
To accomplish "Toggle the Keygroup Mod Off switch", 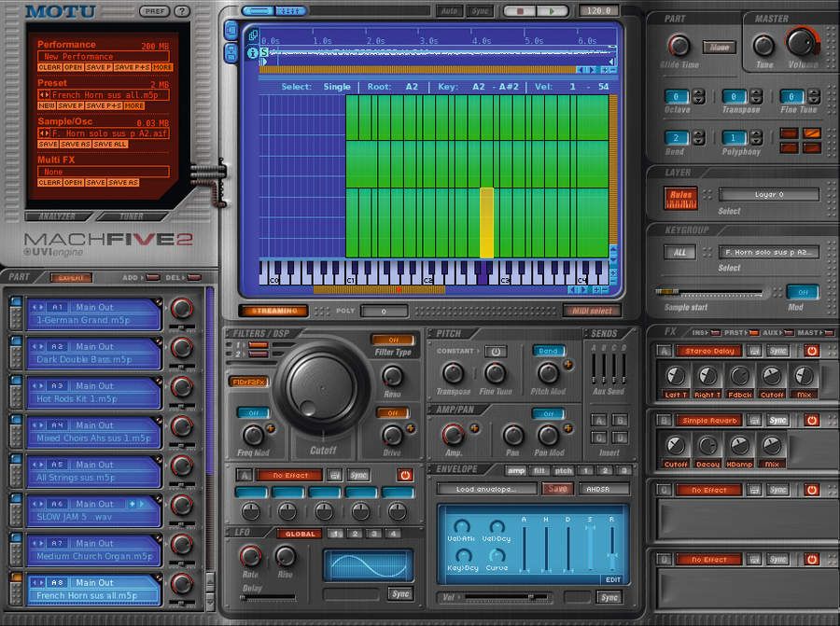I will click(803, 292).
